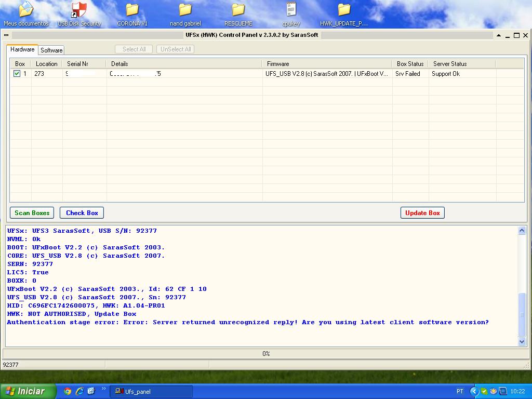Screen dimensions: 532x399
Task: Click log line 'HWK: NOT AUTHORISED, Update Box'
Action: click(72, 314)
